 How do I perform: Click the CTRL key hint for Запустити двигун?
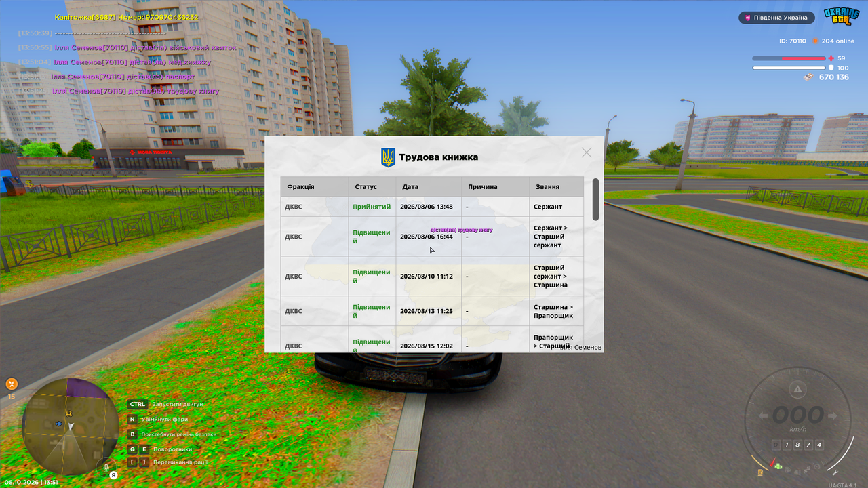point(138,404)
